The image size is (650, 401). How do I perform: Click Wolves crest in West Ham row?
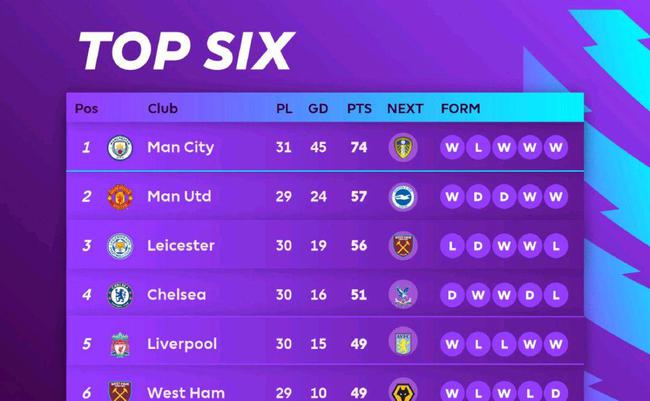click(403, 391)
